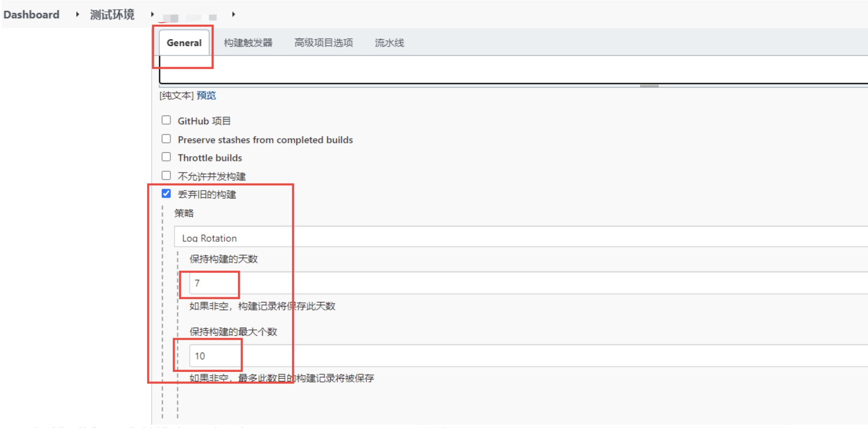Screen dimensions: 868x428
Task: Check Preserve stashes from completed builds
Action: (166, 139)
